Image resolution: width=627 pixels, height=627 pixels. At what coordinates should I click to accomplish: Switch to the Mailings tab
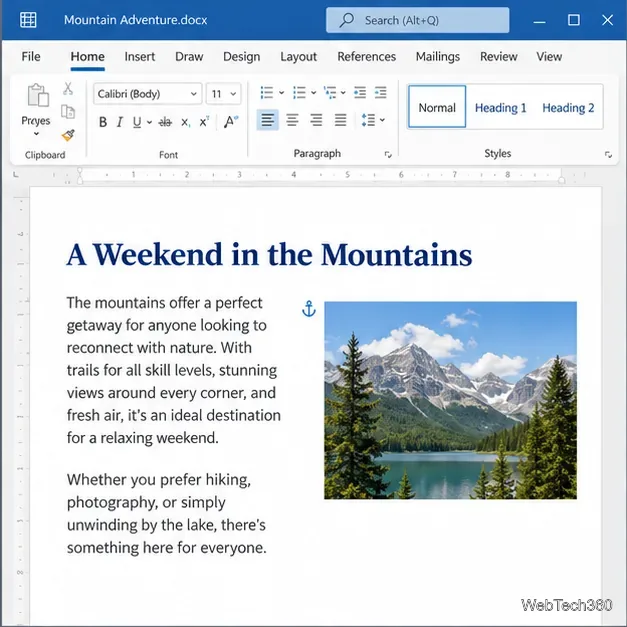(438, 56)
